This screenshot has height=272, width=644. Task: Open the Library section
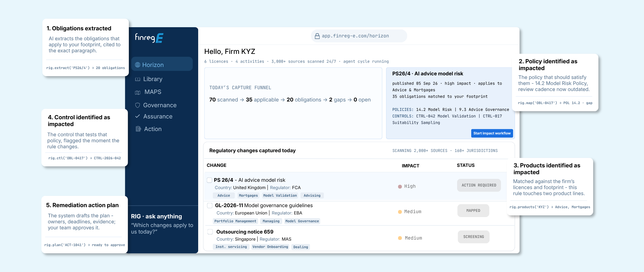[x=153, y=79]
